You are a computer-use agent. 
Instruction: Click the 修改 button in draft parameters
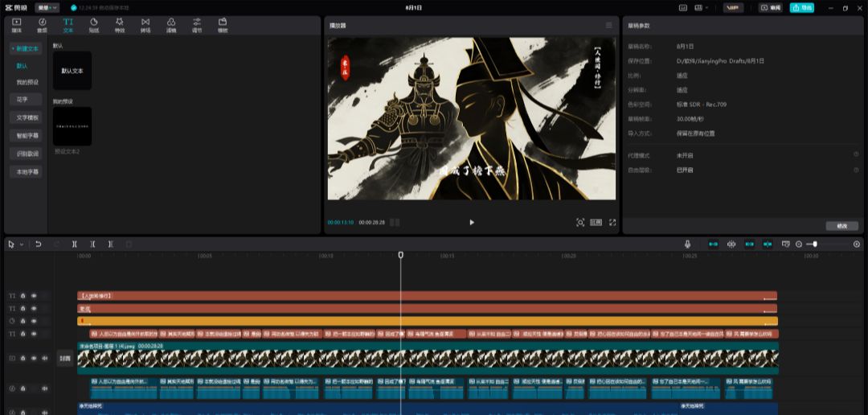click(x=841, y=226)
